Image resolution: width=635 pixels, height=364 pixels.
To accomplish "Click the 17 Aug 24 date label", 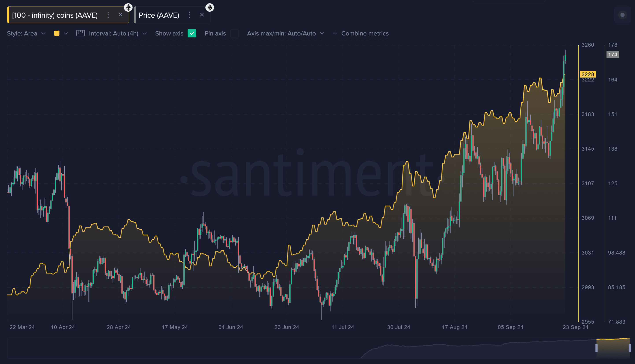I will click(455, 327).
